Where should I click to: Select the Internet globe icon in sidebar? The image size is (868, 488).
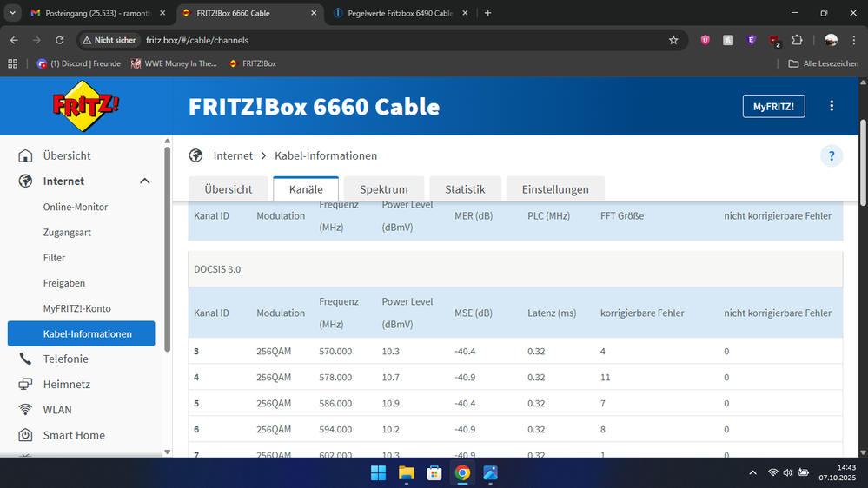25,181
